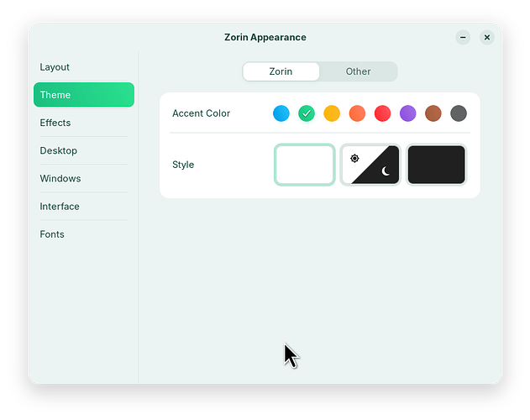Viewport: 530px width, 420px height.
Task: Choose the gray accent color
Action: tap(459, 113)
